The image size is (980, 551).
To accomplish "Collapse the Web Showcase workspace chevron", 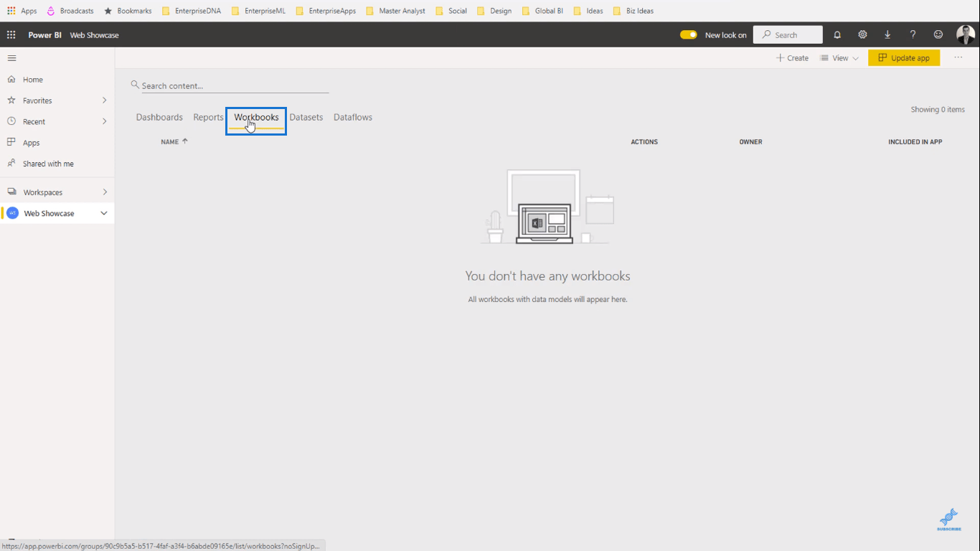I will point(104,213).
